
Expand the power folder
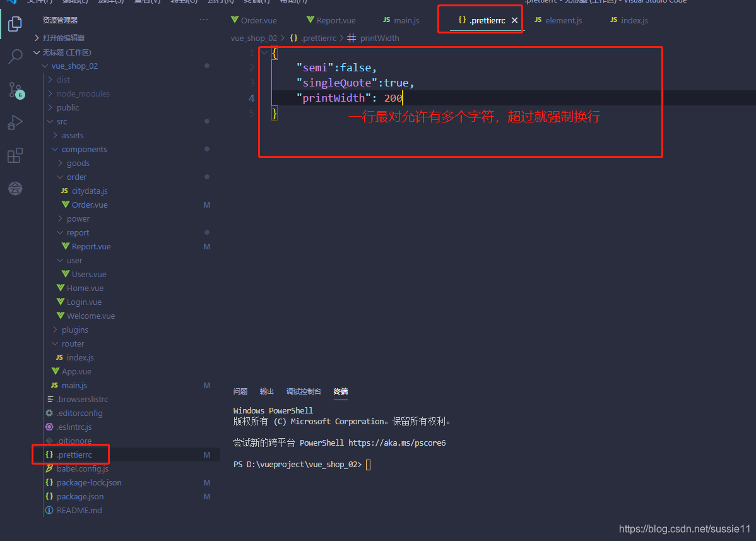[x=61, y=218]
